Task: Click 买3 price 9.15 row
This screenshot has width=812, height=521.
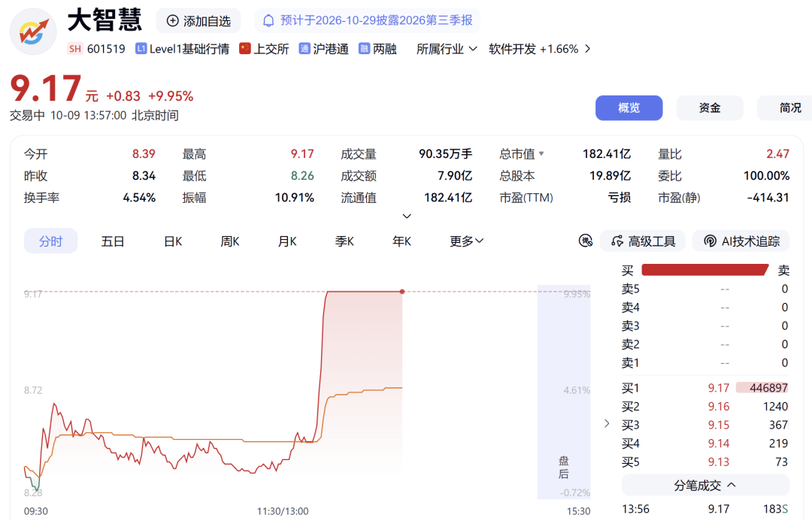Action: [704, 426]
